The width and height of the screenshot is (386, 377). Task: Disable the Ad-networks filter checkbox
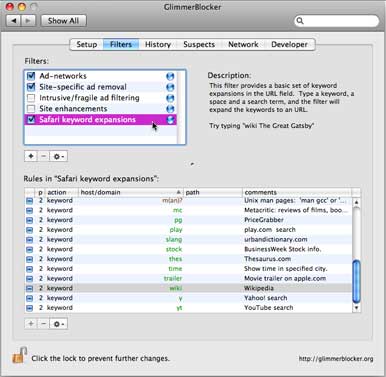[x=31, y=76]
